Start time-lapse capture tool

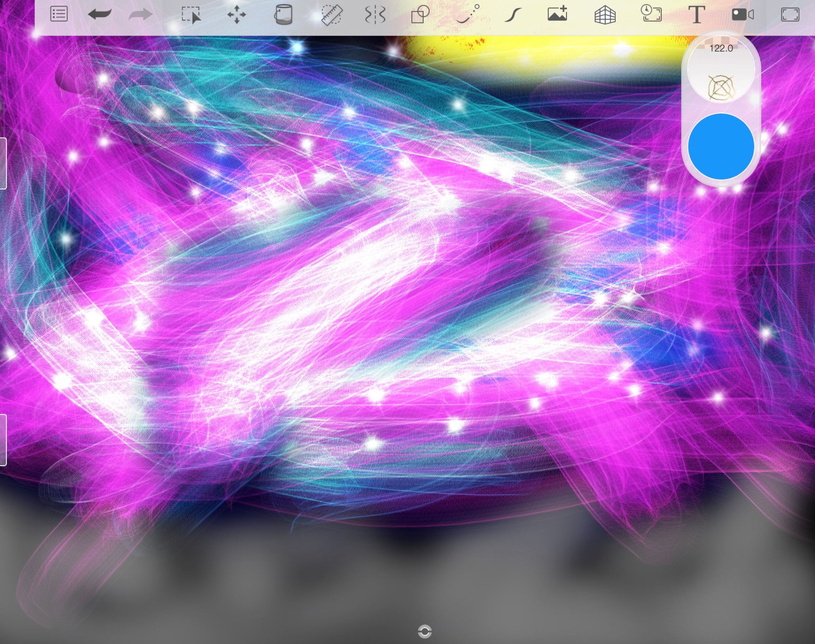pos(651,14)
